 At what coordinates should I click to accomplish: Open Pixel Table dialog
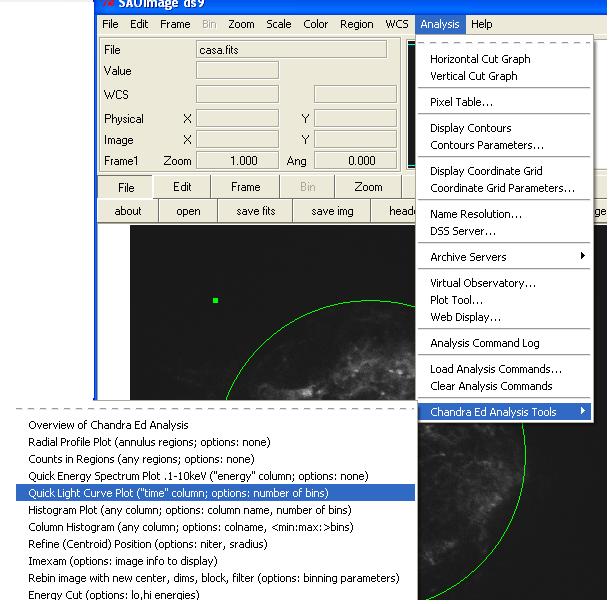(504, 102)
